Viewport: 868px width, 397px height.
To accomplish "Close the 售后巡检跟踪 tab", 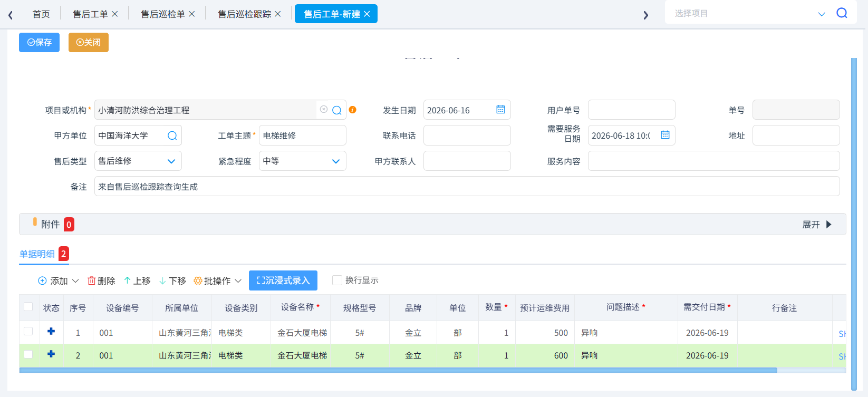I will 278,14.
